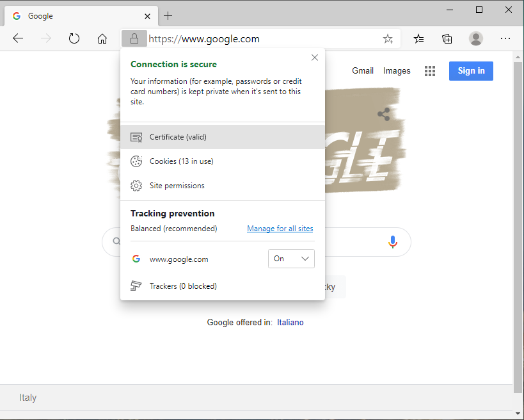This screenshot has width=524, height=420.
Task: Minimize the browser window
Action: click(450, 10)
